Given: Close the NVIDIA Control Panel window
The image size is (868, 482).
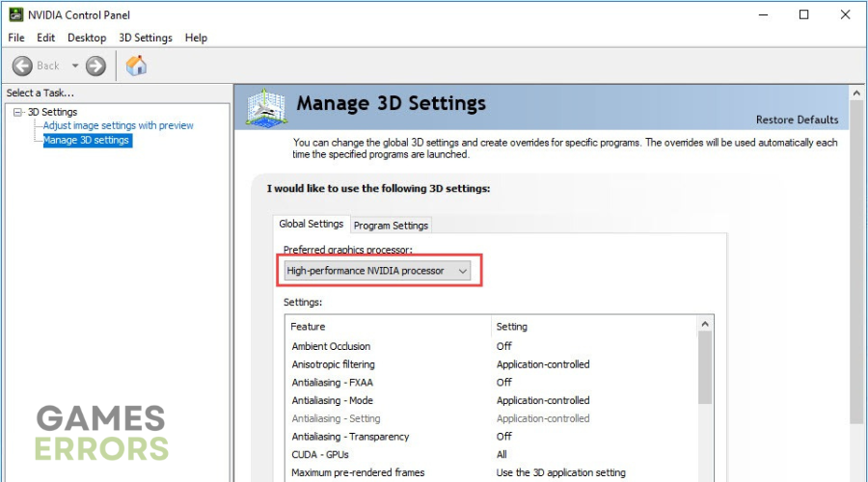Looking at the screenshot, I should [845, 14].
